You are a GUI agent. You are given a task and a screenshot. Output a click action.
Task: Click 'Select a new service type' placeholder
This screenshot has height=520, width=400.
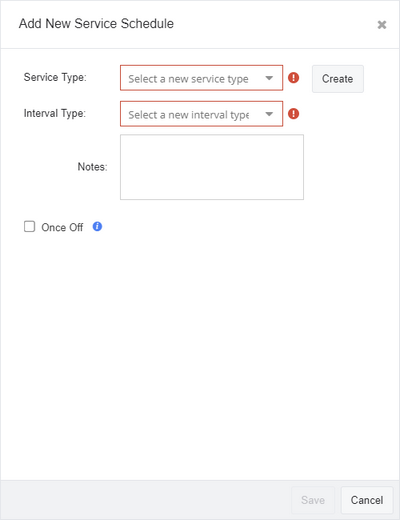[188, 79]
